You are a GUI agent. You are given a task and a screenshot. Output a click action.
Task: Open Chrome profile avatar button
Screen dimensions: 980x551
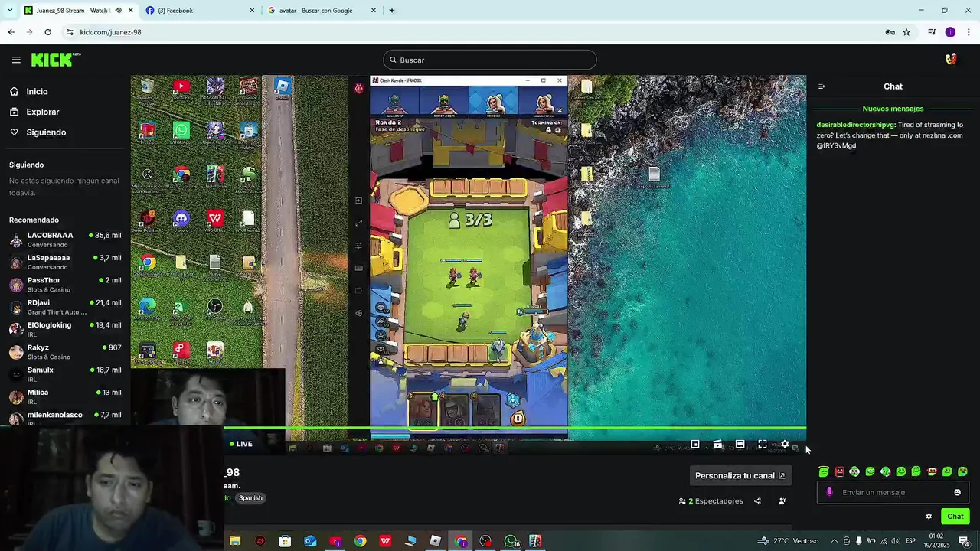[x=950, y=32]
